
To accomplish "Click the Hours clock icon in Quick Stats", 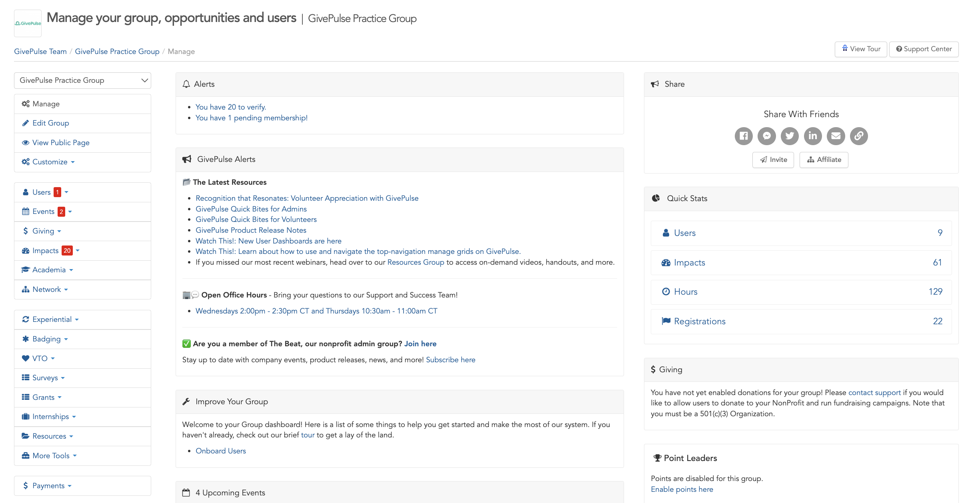I will 666,292.
